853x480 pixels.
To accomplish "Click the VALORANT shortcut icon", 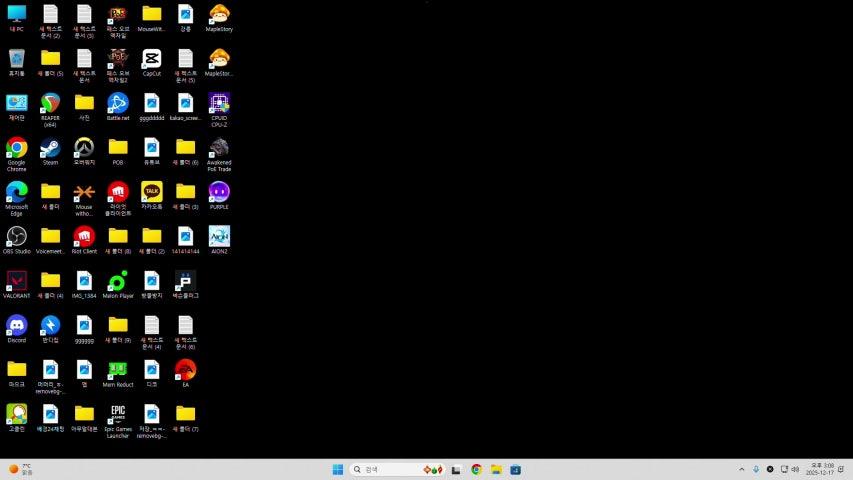I will pos(17,280).
